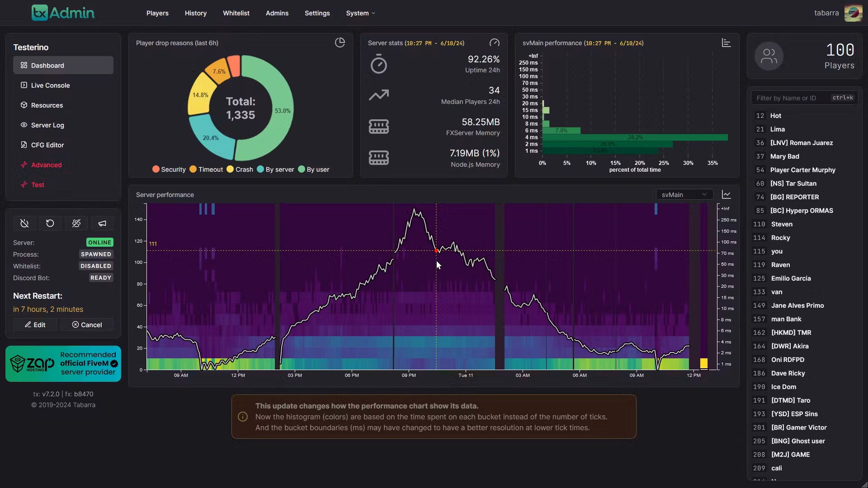Screen dimensions: 868x488
Task: Click Edit next restart button
Action: (35, 325)
